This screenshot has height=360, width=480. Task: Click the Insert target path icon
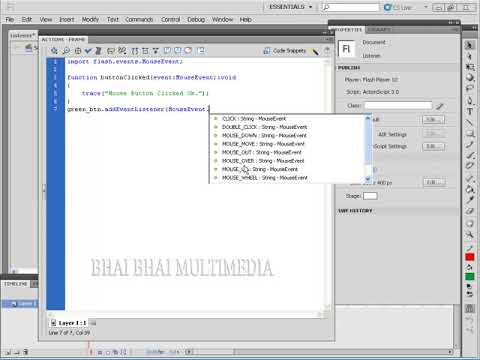pyautogui.click(x=78, y=51)
